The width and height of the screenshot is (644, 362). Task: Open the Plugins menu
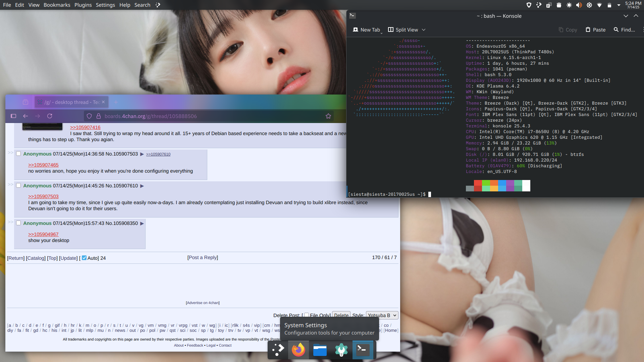pyautogui.click(x=83, y=5)
